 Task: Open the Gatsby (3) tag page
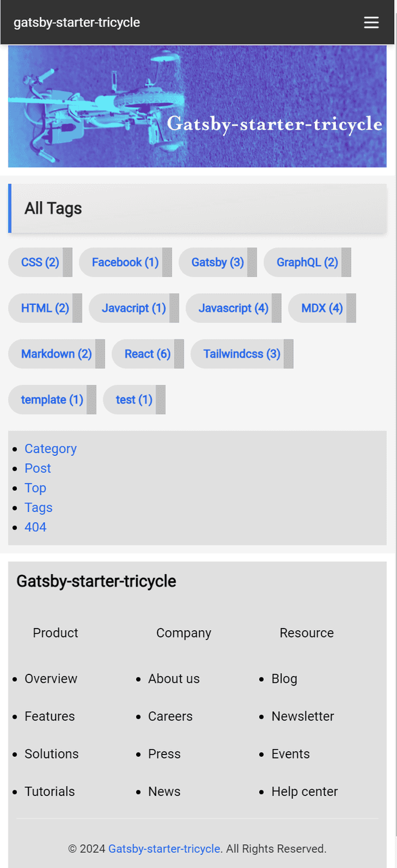tap(217, 262)
